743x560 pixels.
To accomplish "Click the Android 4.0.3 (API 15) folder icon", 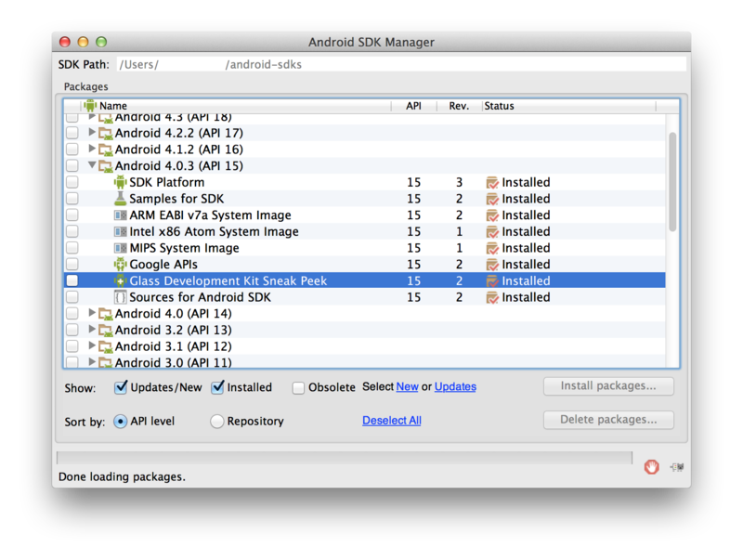I will (106, 166).
